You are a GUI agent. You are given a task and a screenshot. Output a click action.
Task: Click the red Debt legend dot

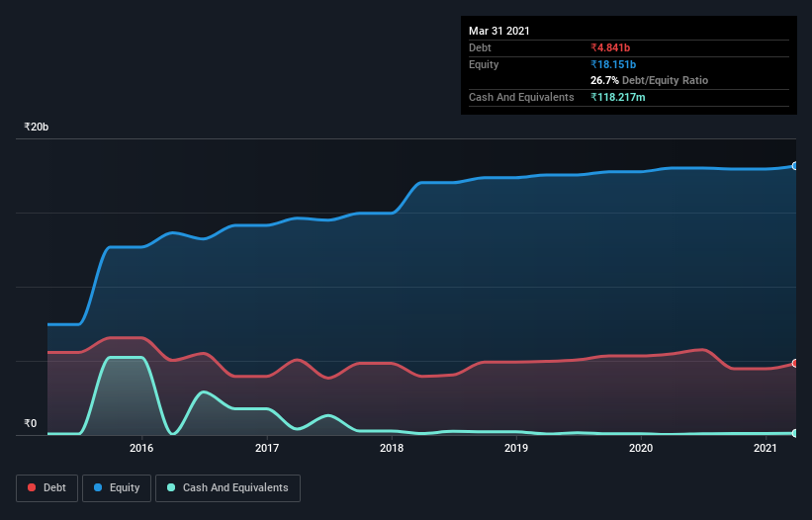(32, 487)
